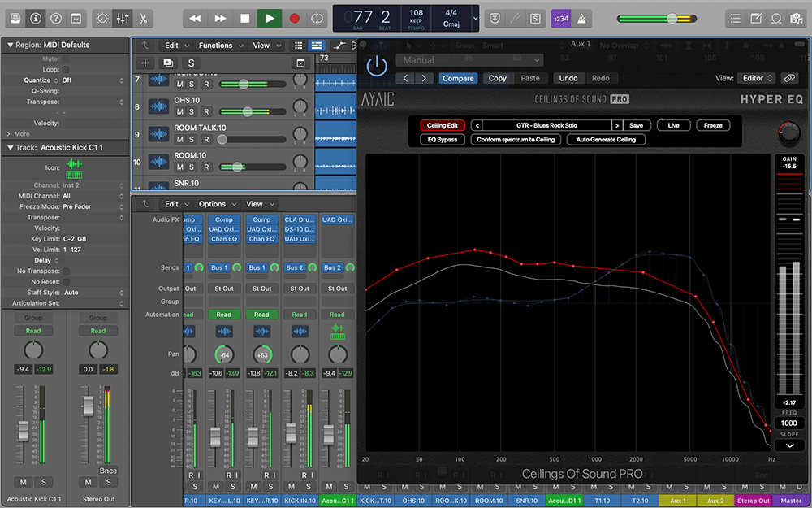Screen dimensions: 812x508
Task: Click the Duplicate Track icon
Action: (x=168, y=63)
